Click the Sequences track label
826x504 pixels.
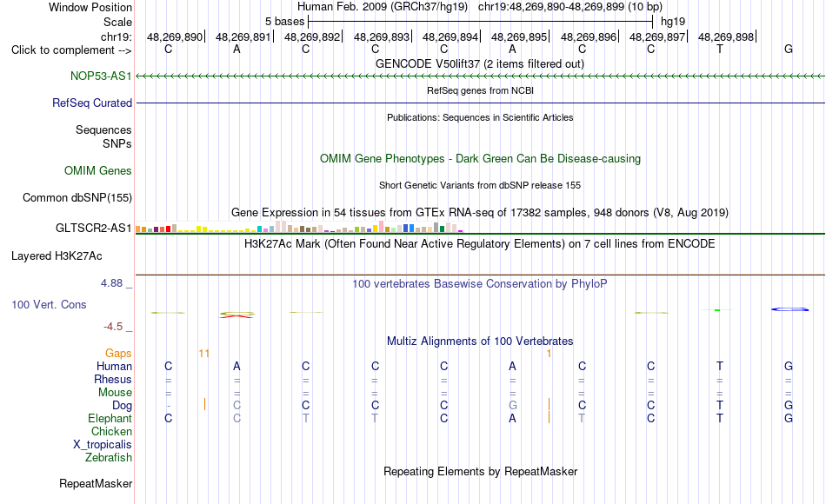[103, 130]
